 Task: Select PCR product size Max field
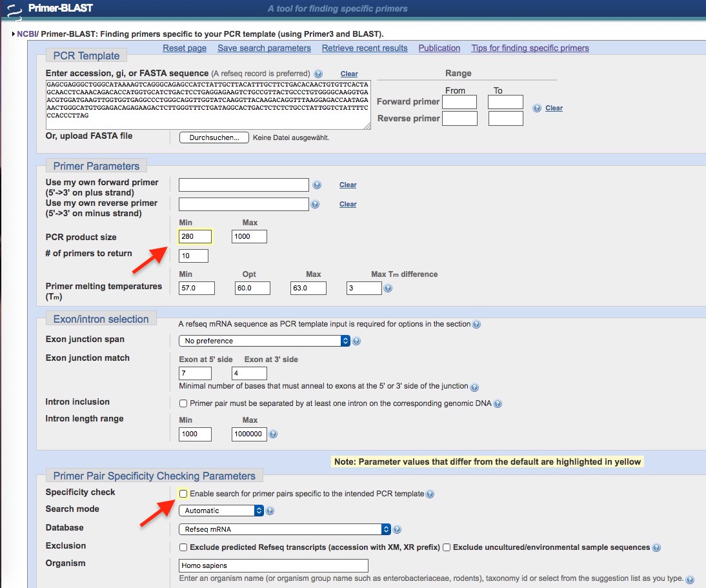tap(249, 236)
